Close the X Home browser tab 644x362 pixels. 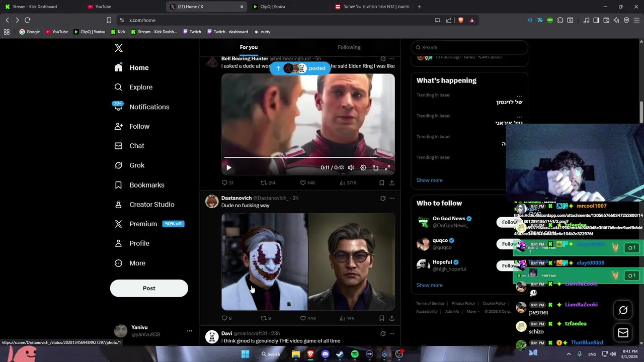tap(242, 7)
